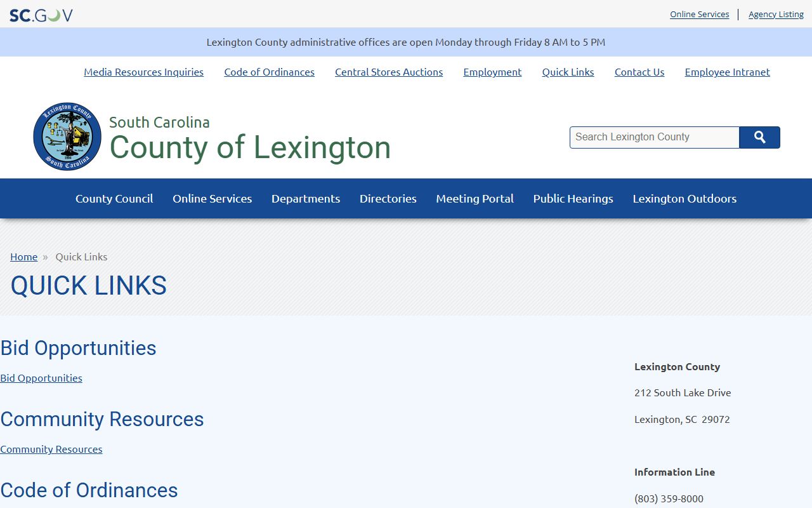Open the Contact Us page
812x508 pixels.
click(639, 72)
